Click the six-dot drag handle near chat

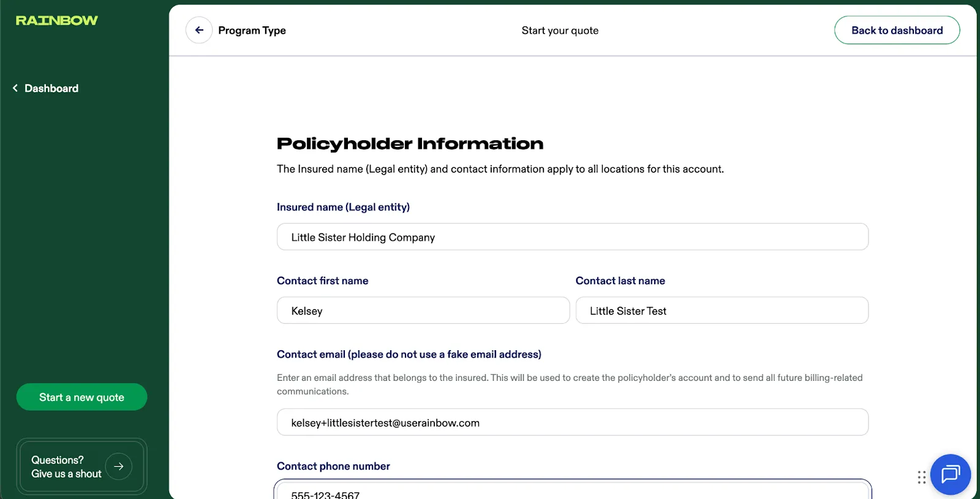921,477
